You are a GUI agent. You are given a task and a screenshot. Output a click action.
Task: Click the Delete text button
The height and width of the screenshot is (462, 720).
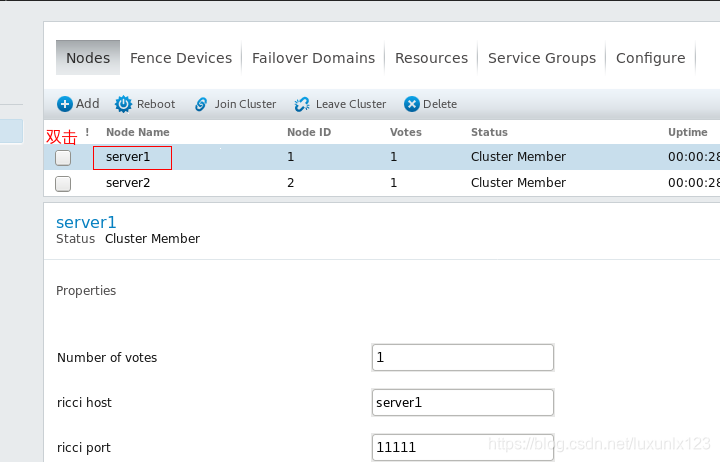[x=439, y=104]
